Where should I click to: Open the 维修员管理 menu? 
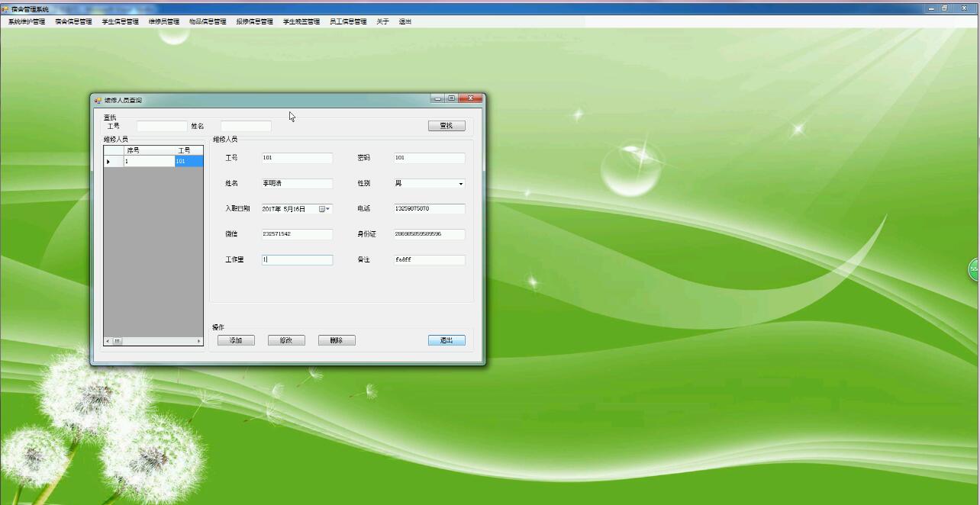click(164, 22)
